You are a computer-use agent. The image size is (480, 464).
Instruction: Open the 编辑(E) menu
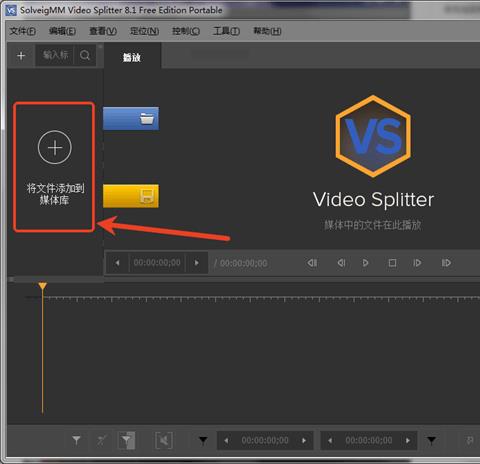62,31
